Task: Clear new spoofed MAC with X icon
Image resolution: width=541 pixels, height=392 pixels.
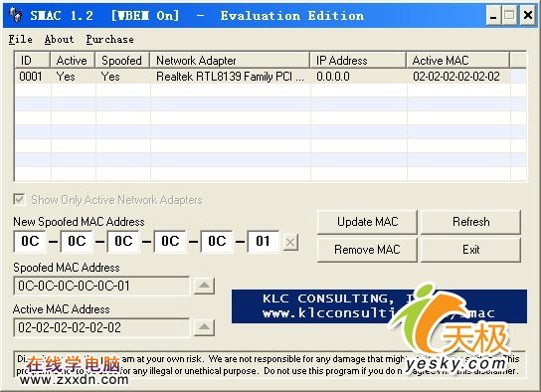Action: point(290,242)
